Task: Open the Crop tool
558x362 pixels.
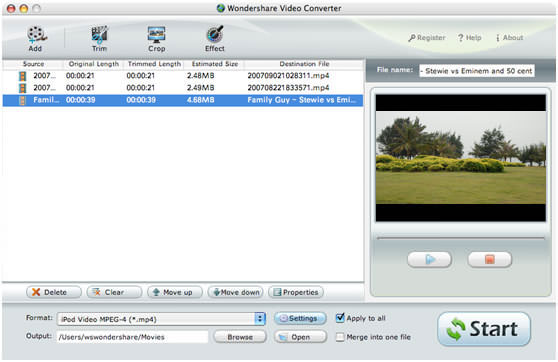Action: [x=157, y=39]
